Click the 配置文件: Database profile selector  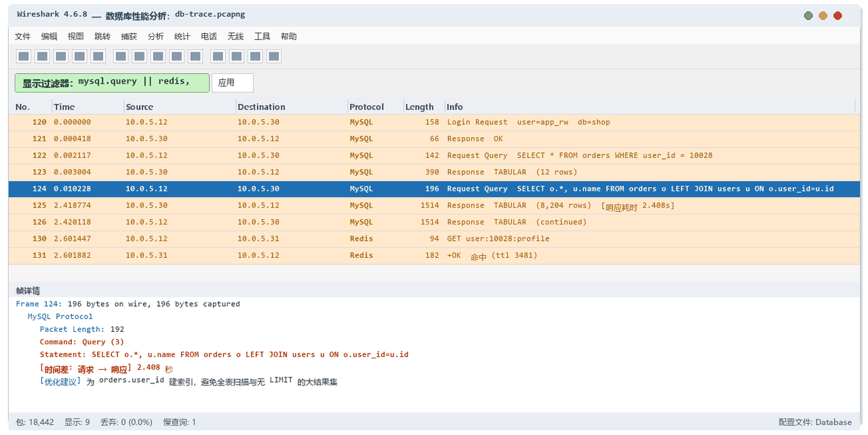tap(815, 422)
